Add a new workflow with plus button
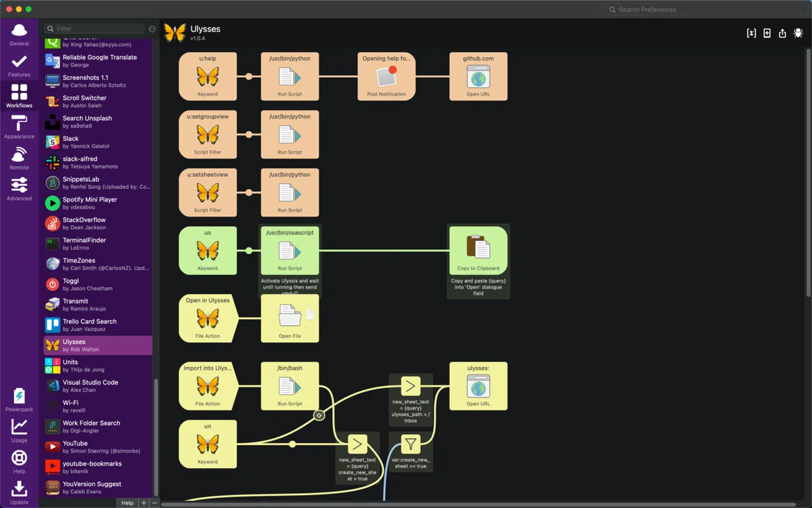 [x=143, y=503]
